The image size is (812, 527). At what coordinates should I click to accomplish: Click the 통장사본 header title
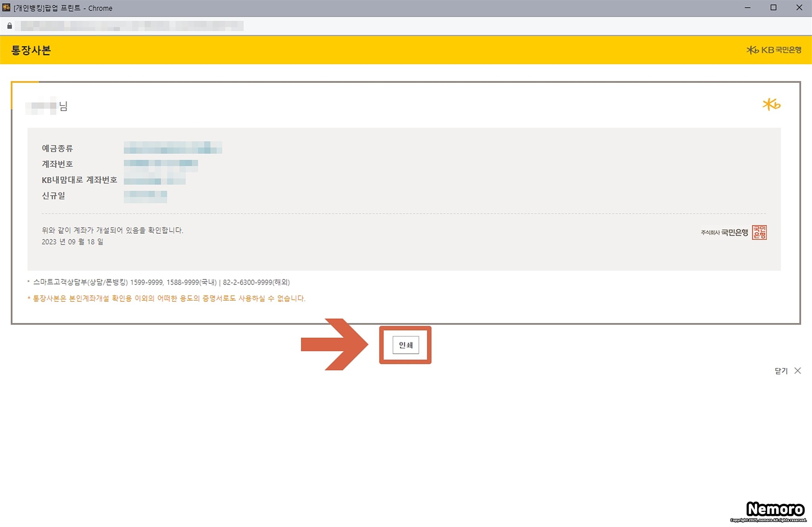click(31, 50)
